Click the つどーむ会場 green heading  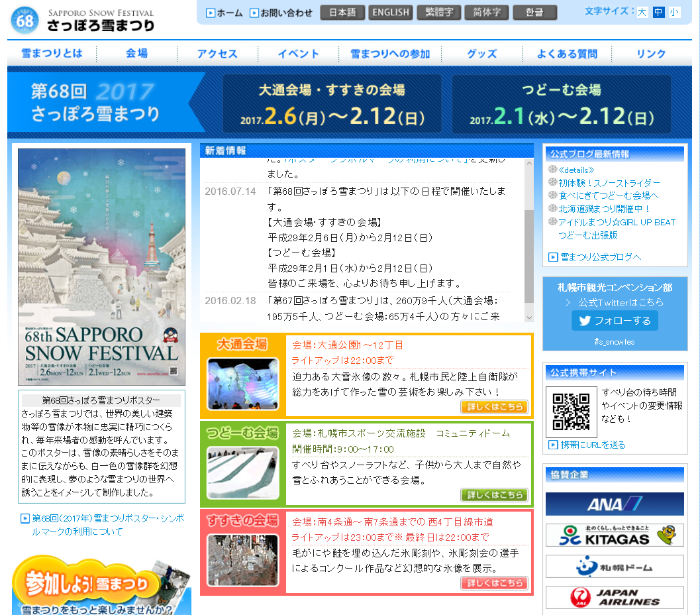(242, 433)
